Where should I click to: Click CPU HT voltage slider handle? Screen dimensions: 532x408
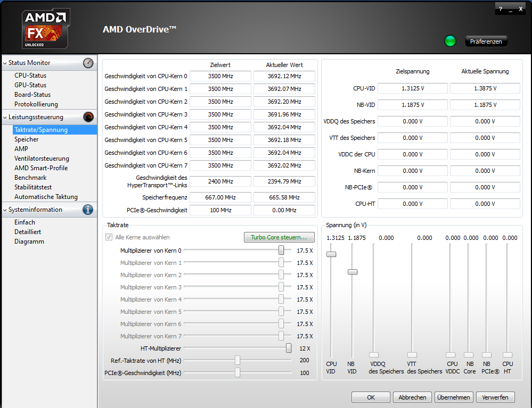pyautogui.click(x=508, y=355)
